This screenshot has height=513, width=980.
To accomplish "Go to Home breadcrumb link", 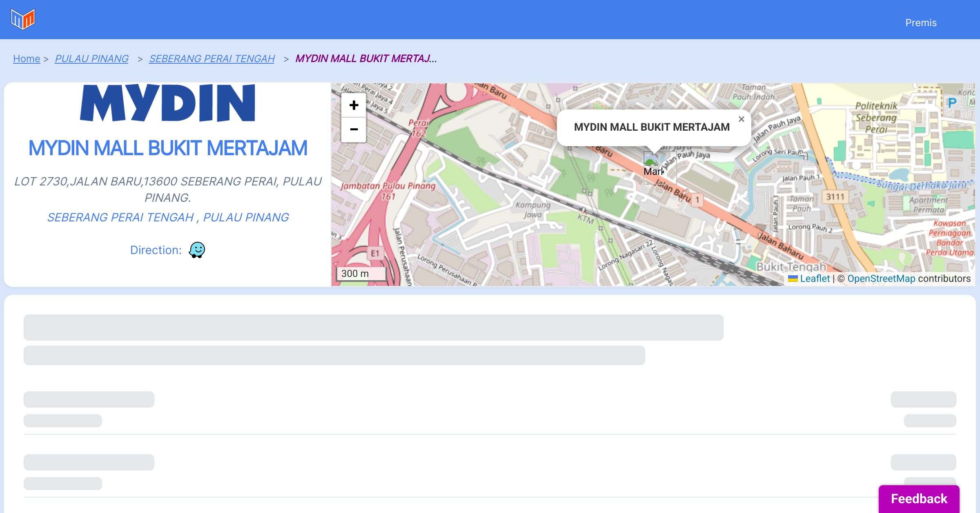I will (27, 59).
